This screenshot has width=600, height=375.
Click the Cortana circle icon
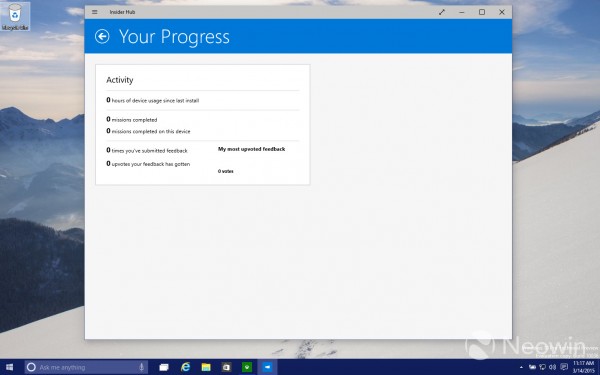[31, 367]
